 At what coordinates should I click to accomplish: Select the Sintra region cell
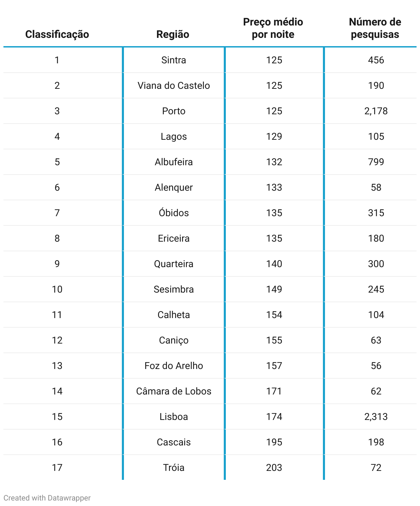tap(174, 60)
